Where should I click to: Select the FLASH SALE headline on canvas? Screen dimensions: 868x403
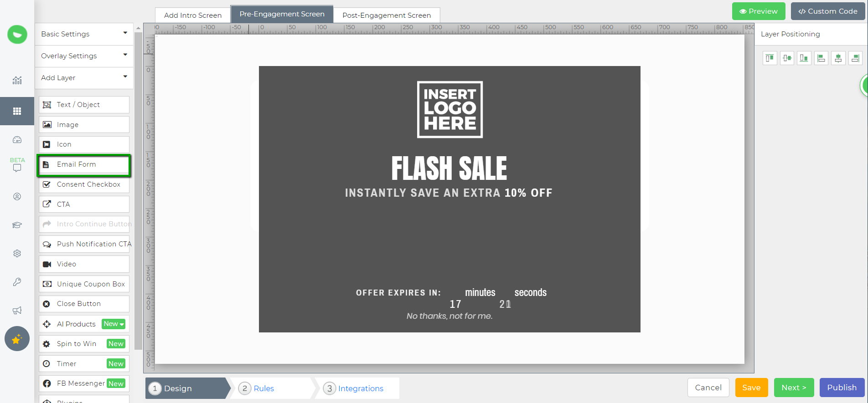[x=449, y=168]
